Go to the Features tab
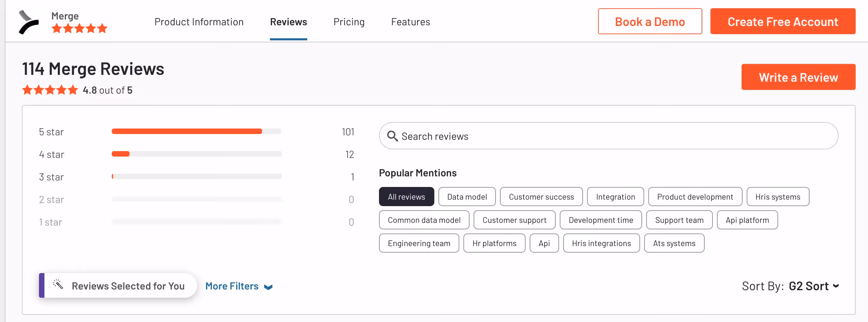The image size is (868, 322). [410, 22]
